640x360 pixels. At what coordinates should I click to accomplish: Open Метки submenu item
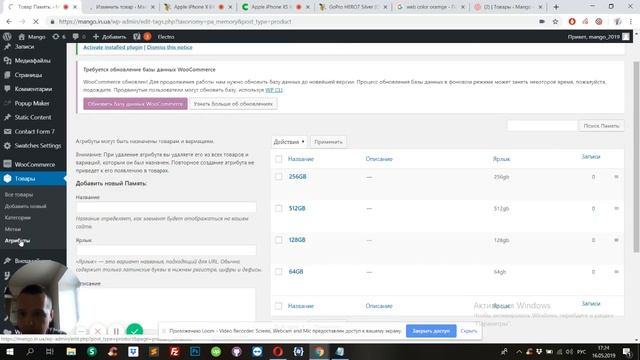[x=13, y=229]
